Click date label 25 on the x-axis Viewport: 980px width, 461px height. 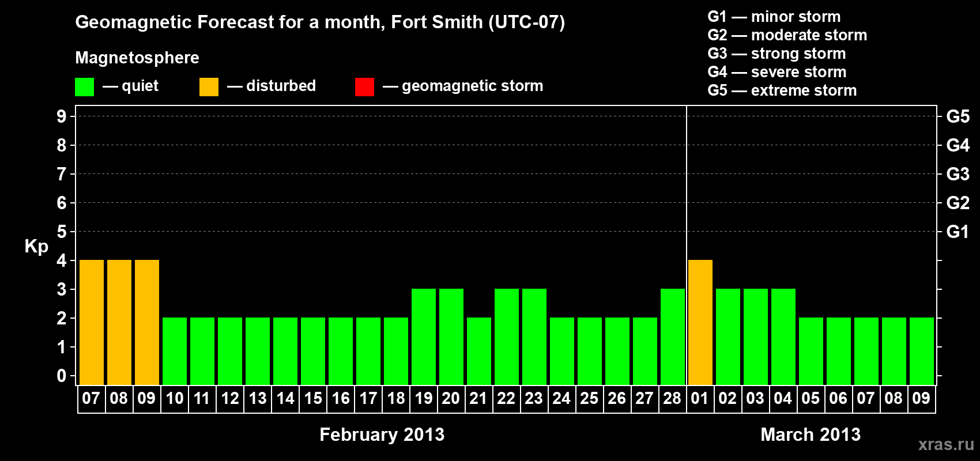click(589, 399)
